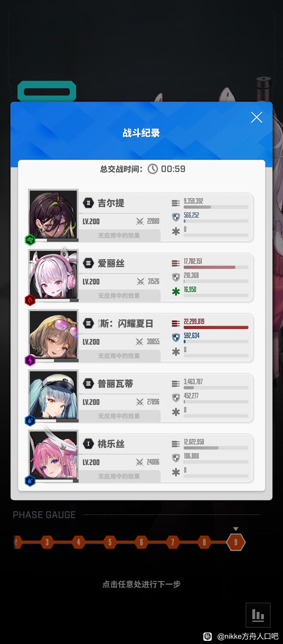Image resolution: width=283 pixels, height=644 pixels.
Task: Click the teal button above the dialog
Action: point(47,91)
